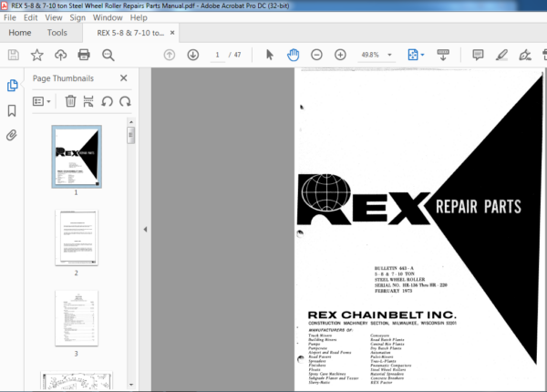Click thumbnail panel scroll up arrow

(x=131, y=122)
